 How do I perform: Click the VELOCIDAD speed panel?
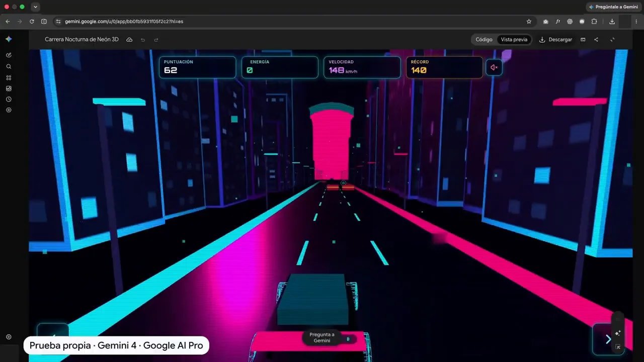(x=362, y=67)
